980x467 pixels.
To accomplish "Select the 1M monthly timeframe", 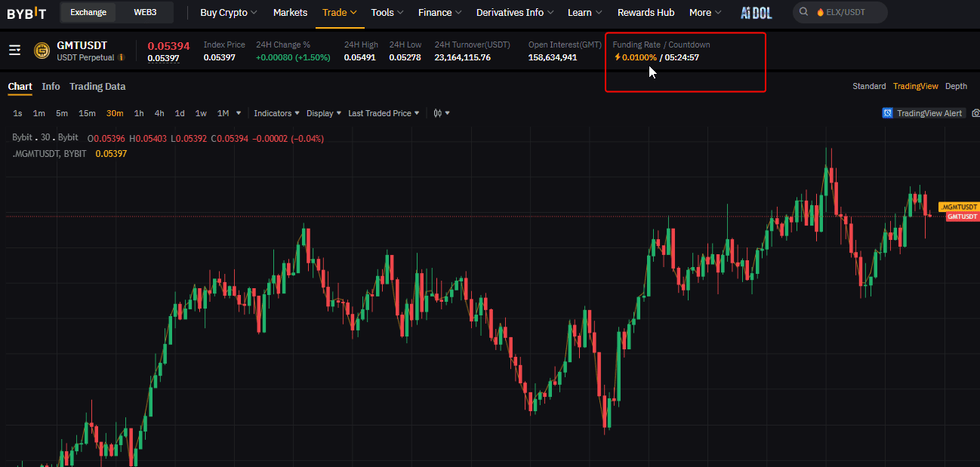I will 223,113.
